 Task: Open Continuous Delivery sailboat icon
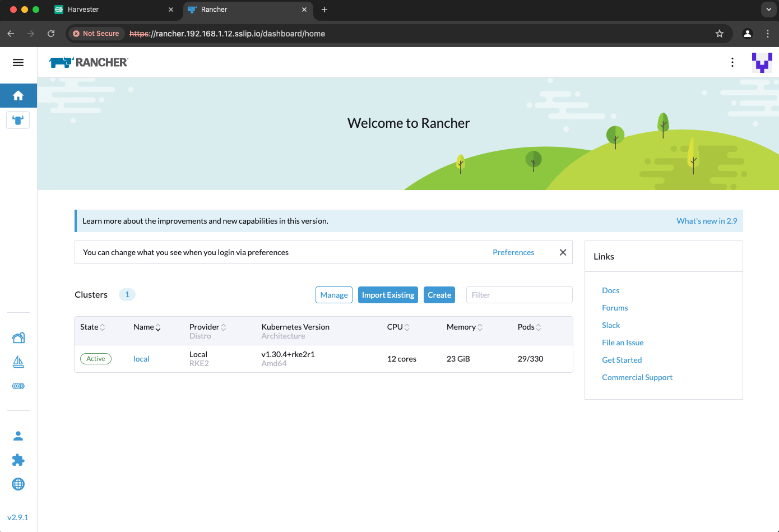point(18,362)
